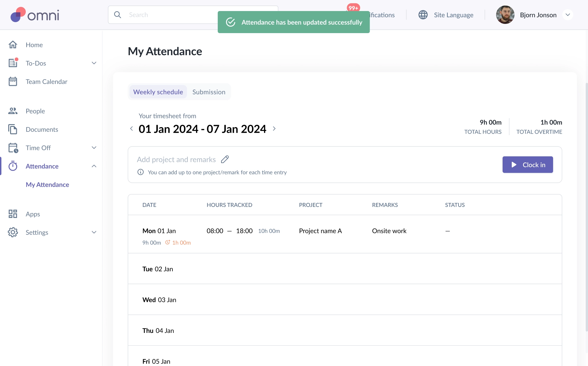Expand the Settings submenu chevron
This screenshot has width=588, height=366.
(94, 232)
